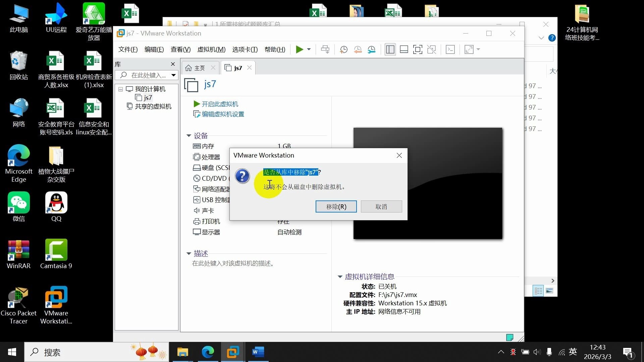Viewport: 644px width, 362px height.
Task: Collapse the 描述 section
Action: [189, 254]
